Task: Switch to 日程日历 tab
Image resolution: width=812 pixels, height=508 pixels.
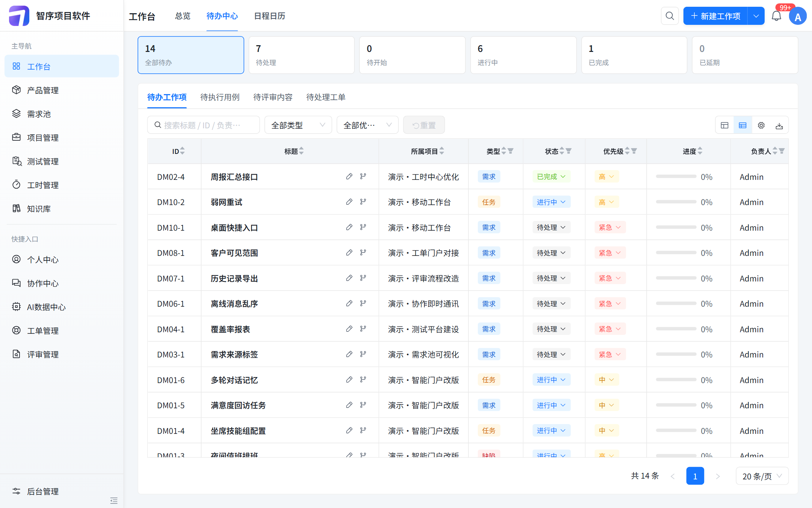Action: (270, 16)
